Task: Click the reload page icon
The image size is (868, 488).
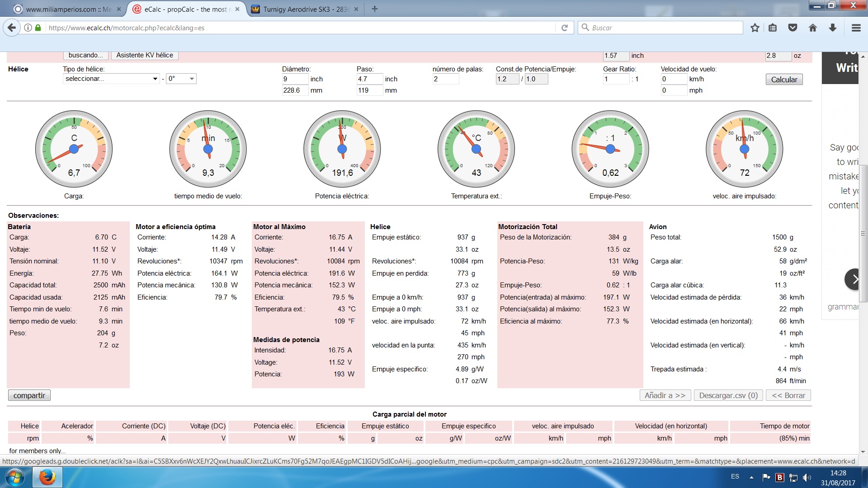Action: pos(565,28)
